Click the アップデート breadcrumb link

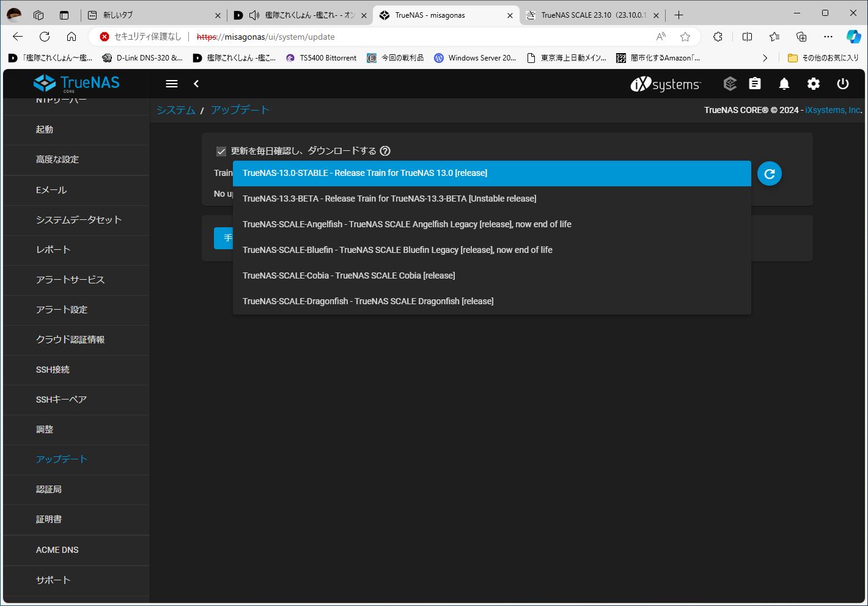[240, 110]
